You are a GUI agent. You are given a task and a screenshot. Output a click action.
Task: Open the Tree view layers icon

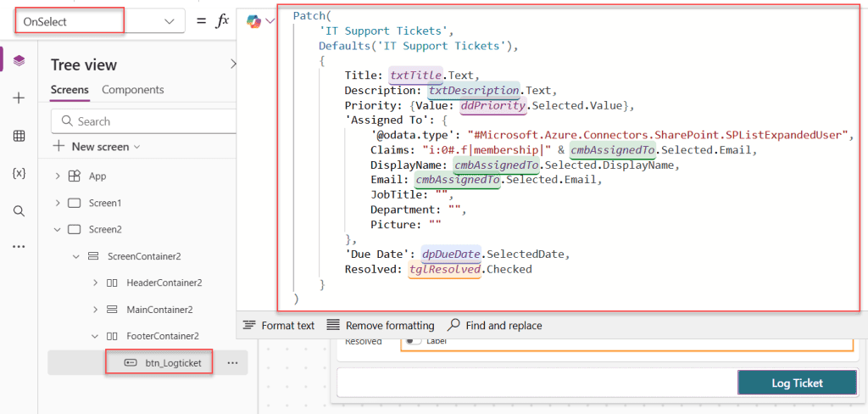click(x=19, y=60)
